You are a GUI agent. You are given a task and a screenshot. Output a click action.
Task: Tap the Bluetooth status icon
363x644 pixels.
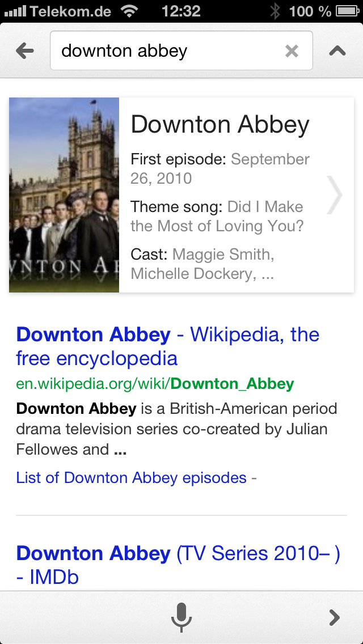click(x=275, y=11)
